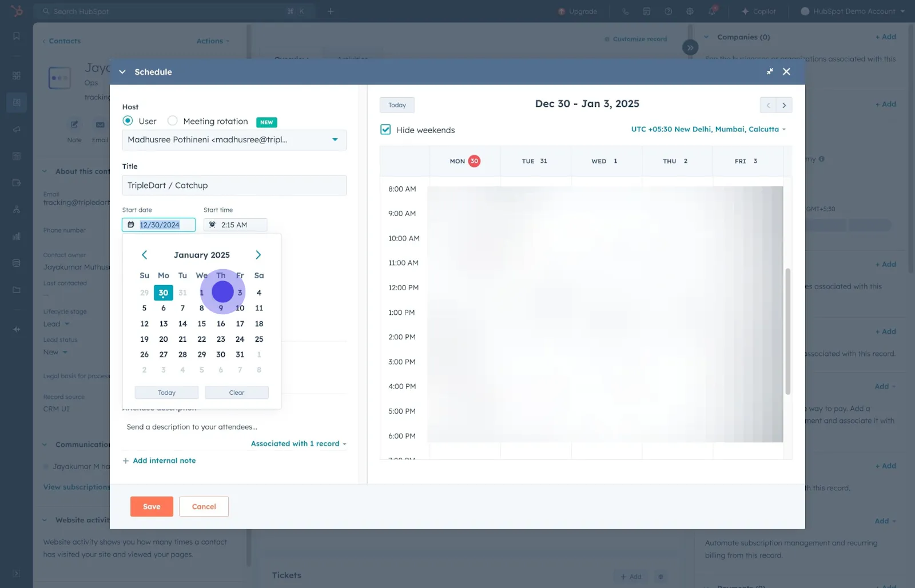
Task: Click the Upgrade button in top bar
Action: 578,11
